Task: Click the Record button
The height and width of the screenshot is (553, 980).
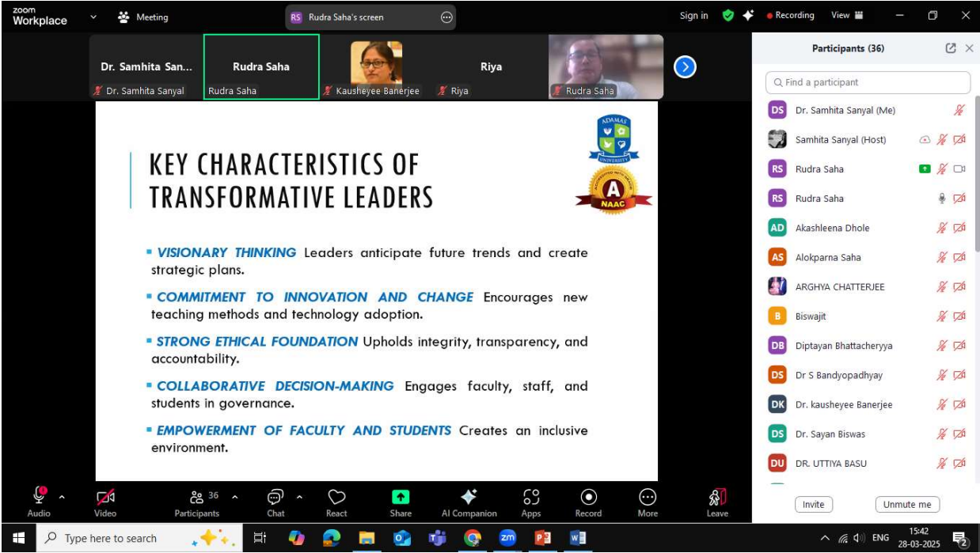Action: coord(588,502)
